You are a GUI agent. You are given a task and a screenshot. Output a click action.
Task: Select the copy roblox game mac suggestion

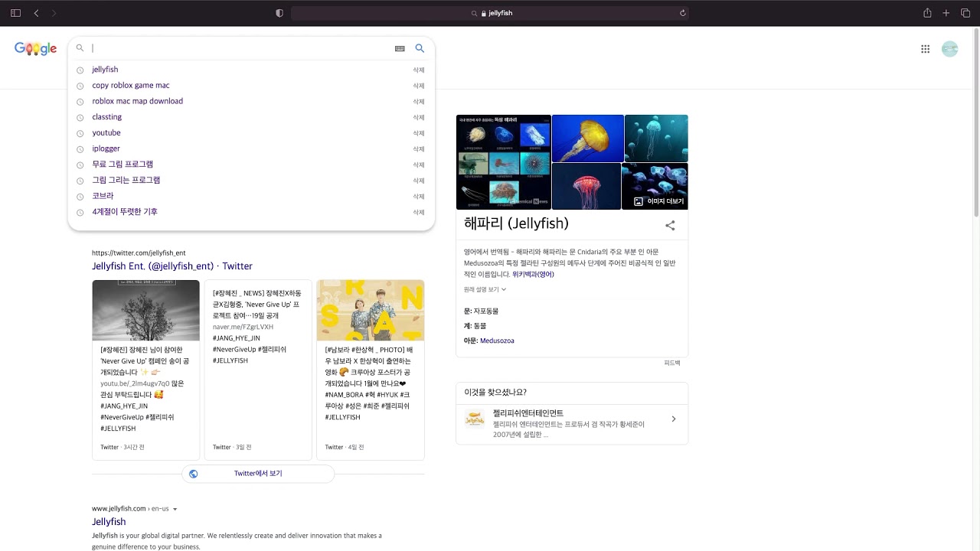tap(131, 86)
